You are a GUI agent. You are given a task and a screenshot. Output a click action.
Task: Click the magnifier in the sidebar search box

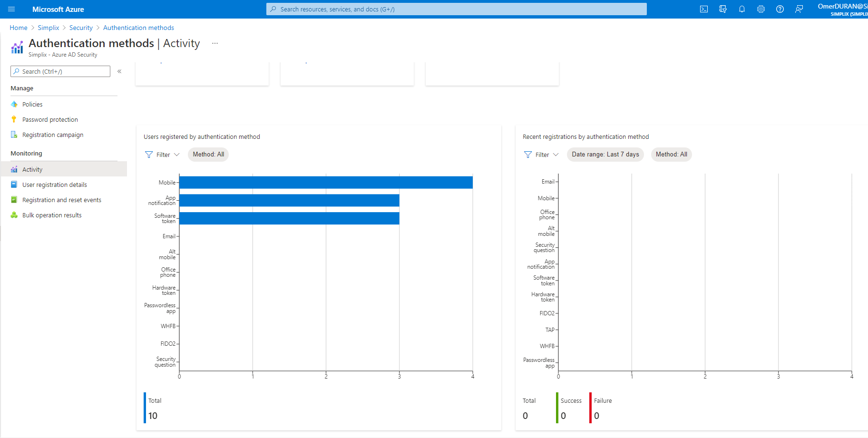17,71
